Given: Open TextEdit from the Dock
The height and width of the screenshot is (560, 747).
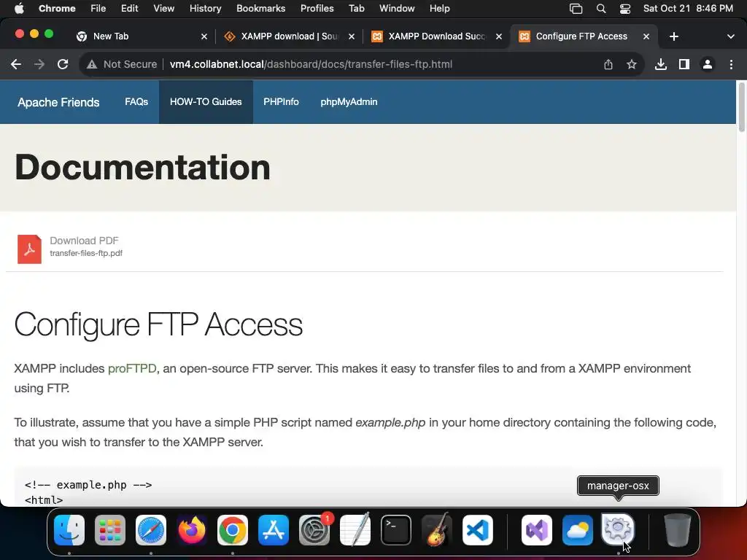Looking at the screenshot, I should [x=355, y=530].
